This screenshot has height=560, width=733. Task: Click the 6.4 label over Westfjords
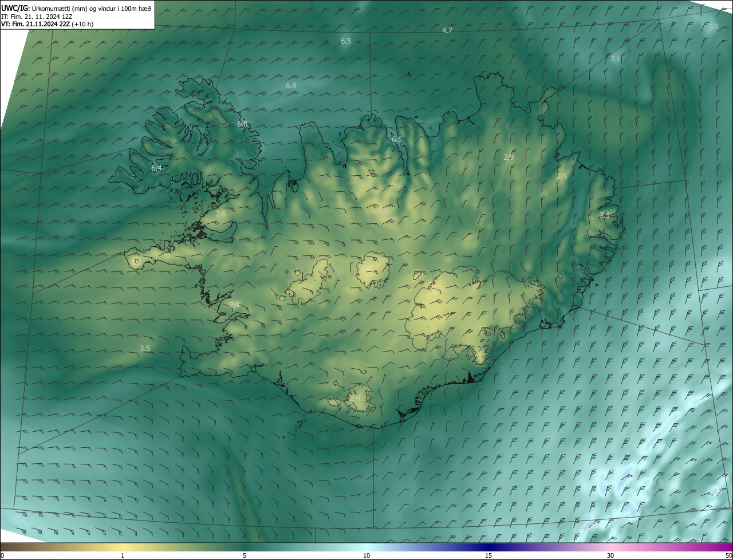pos(156,168)
